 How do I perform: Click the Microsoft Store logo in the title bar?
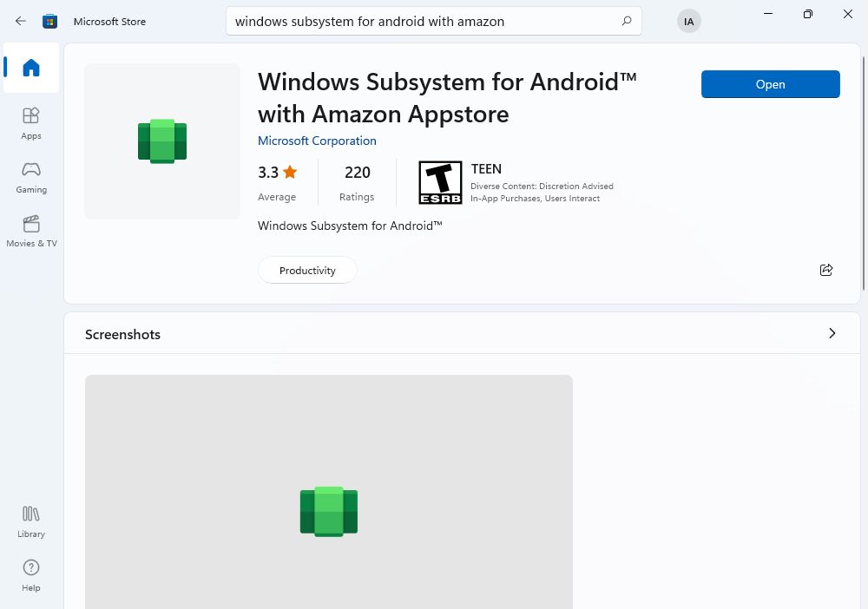pyautogui.click(x=49, y=21)
